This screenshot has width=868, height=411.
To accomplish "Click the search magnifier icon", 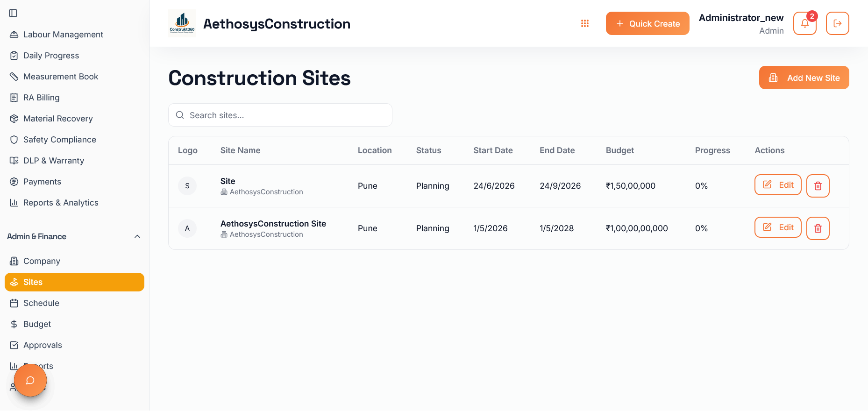I will (180, 115).
